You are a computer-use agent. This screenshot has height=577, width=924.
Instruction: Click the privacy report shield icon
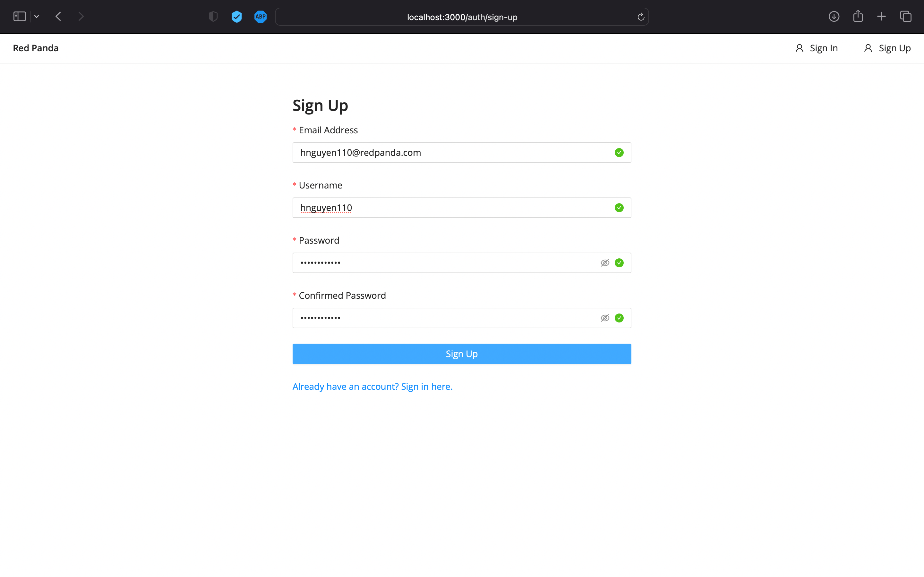click(213, 16)
